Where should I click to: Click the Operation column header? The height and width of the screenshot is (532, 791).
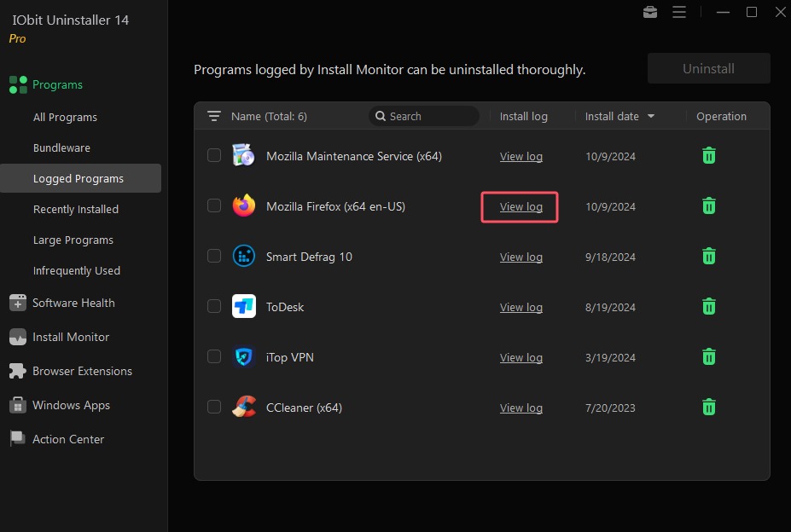tap(721, 117)
